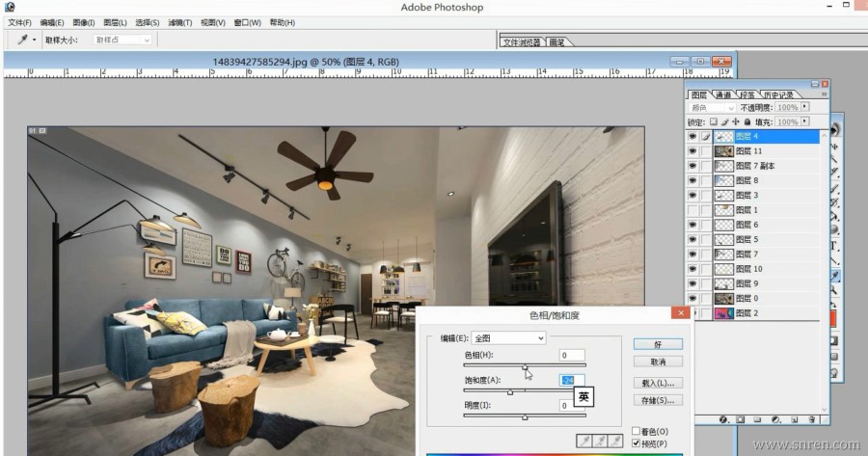Screen dimensions: 868x456
Task: Select layer 图层 9 in the Layers panel
Action: pyautogui.click(x=766, y=283)
